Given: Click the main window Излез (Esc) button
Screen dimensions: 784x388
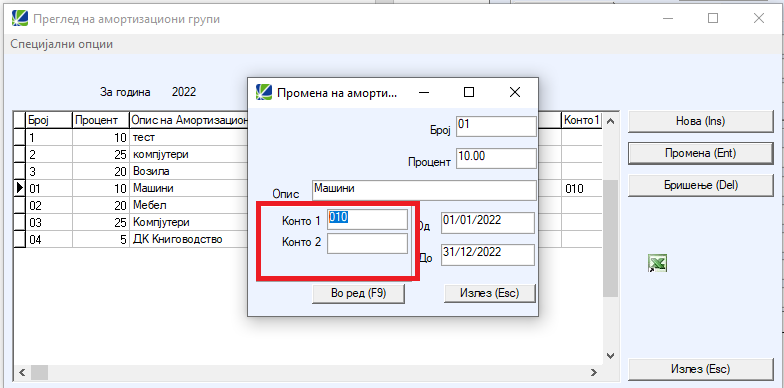Looking at the screenshot, I should click(700, 369).
